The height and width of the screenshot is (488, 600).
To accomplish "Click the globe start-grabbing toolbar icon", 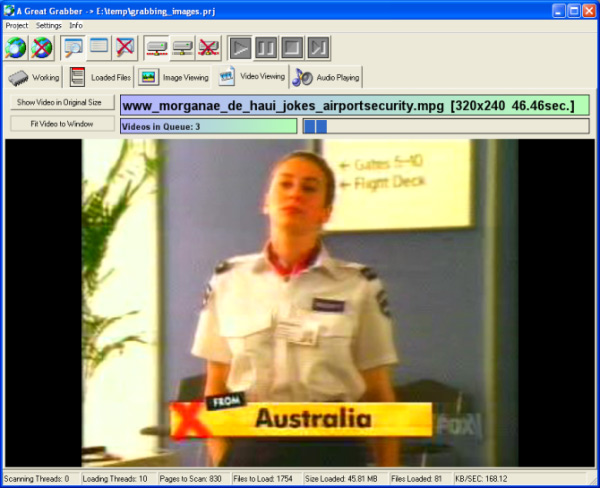I will click(x=16, y=47).
